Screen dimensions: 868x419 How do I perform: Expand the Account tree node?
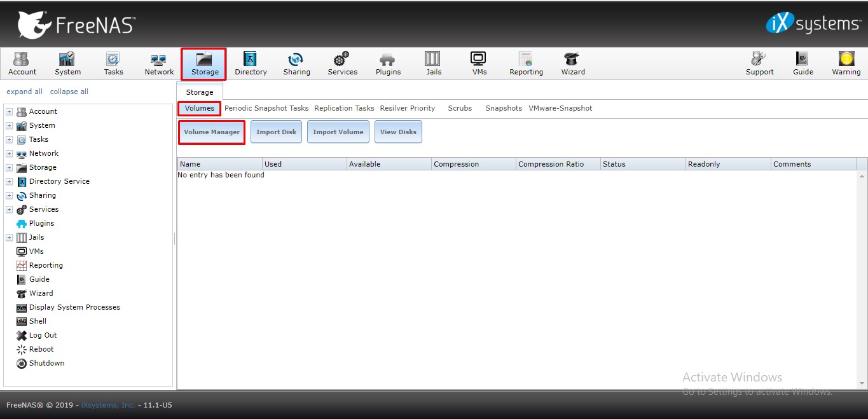10,111
